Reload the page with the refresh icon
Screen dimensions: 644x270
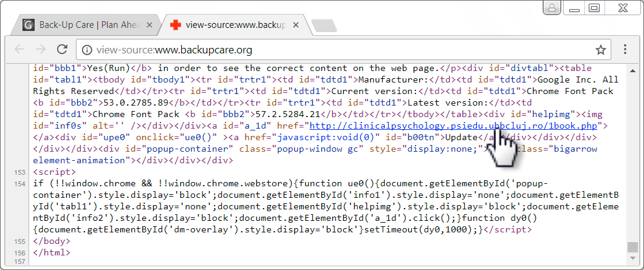click(x=62, y=50)
